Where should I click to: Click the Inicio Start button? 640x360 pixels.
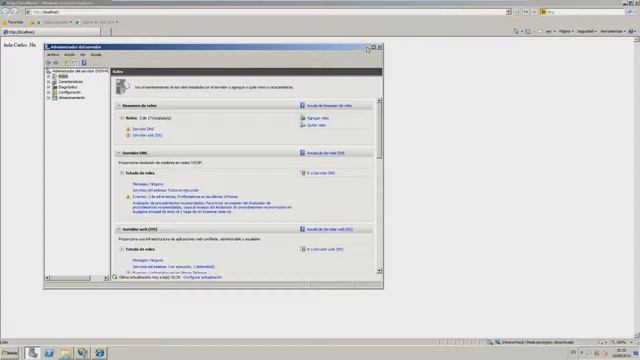10,353
